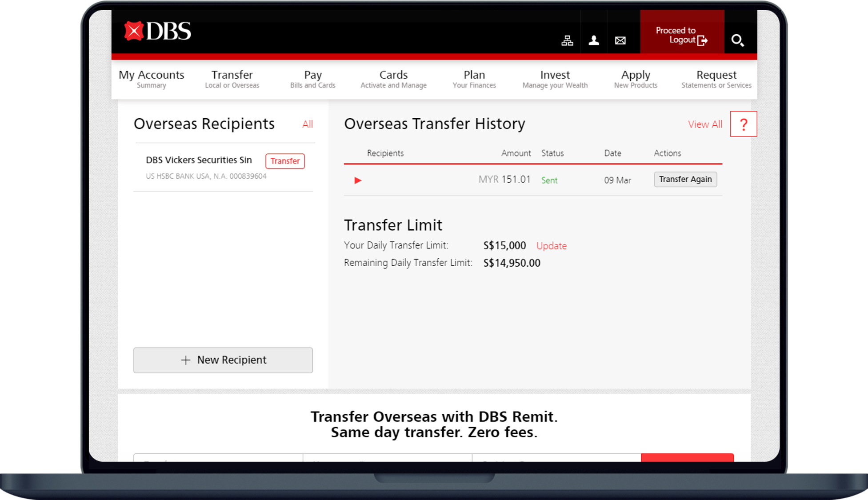The width and height of the screenshot is (868, 500).
Task: Click MYR 151.01 amount
Action: (504, 180)
